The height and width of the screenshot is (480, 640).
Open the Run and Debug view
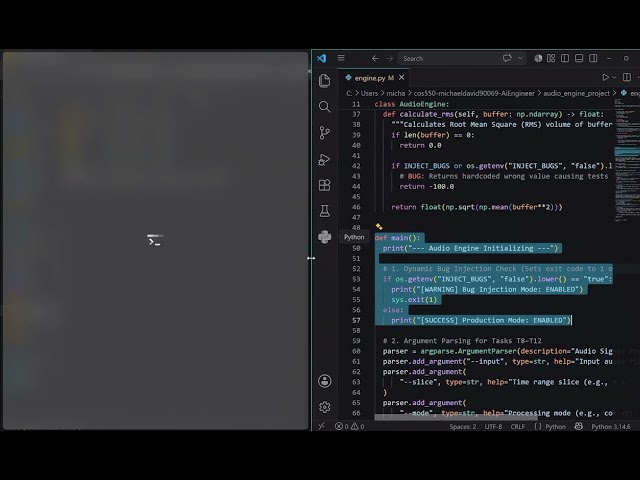pos(324,159)
